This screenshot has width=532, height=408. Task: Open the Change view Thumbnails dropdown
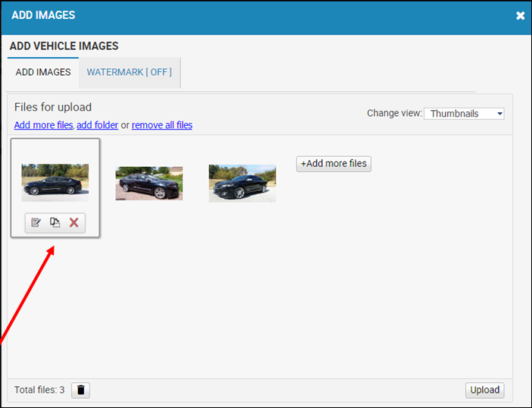pyautogui.click(x=464, y=114)
